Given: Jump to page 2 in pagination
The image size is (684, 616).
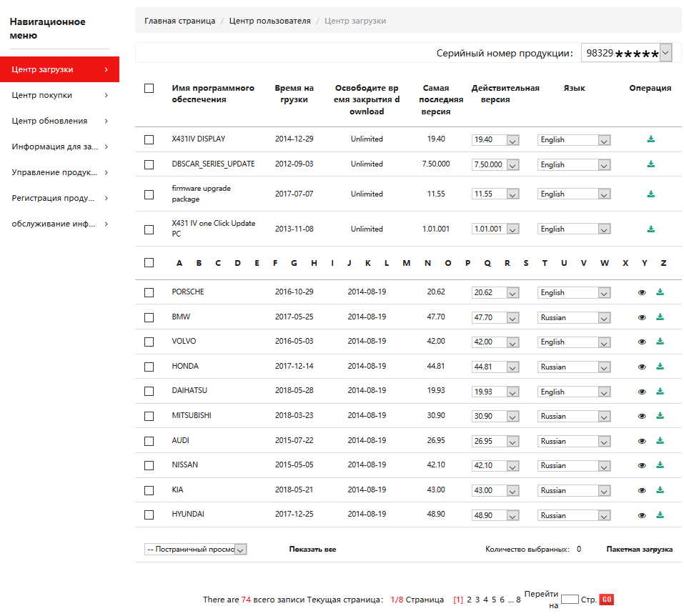Looking at the screenshot, I should pos(469,600).
